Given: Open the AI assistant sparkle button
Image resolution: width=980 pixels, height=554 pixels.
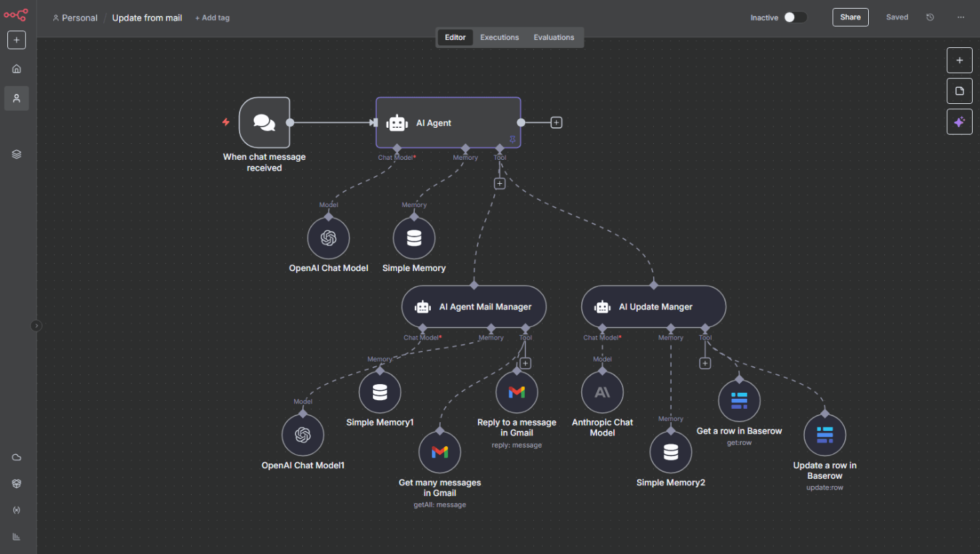Looking at the screenshot, I should tap(959, 122).
